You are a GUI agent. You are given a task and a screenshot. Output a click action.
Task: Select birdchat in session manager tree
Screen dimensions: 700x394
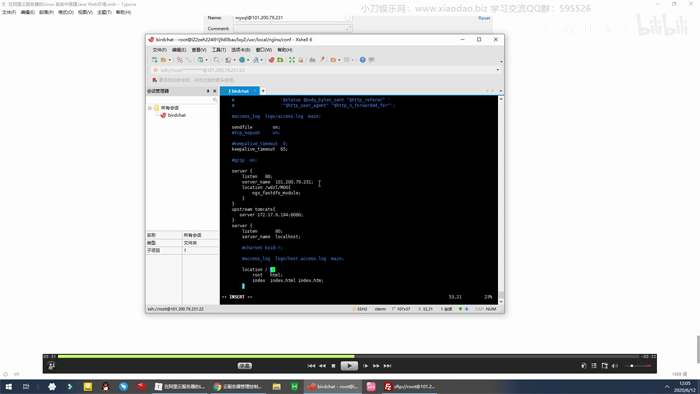pyautogui.click(x=177, y=115)
